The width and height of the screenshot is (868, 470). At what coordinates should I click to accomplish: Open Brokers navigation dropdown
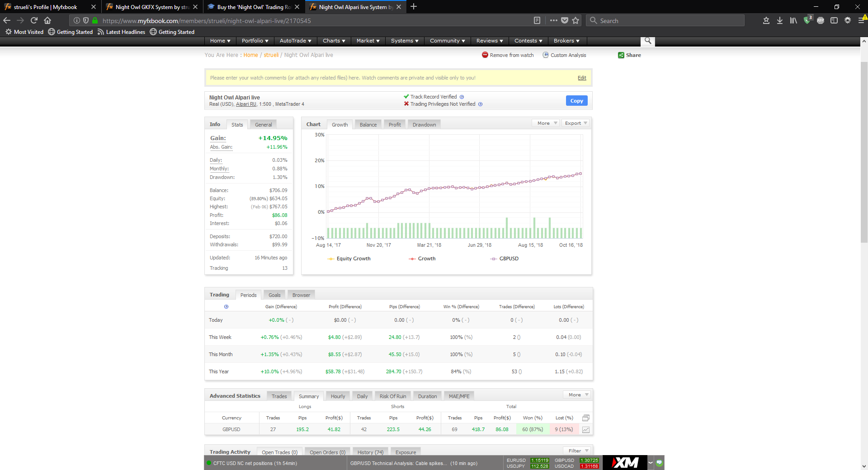[566, 41]
